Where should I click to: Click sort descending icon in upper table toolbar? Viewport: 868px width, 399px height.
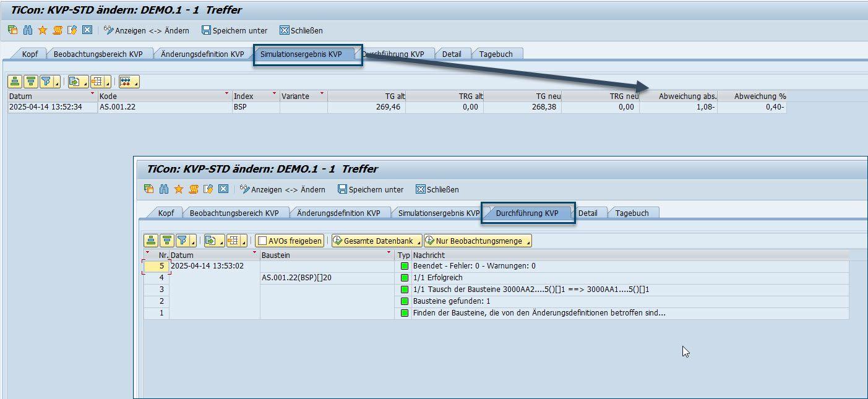(x=30, y=82)
